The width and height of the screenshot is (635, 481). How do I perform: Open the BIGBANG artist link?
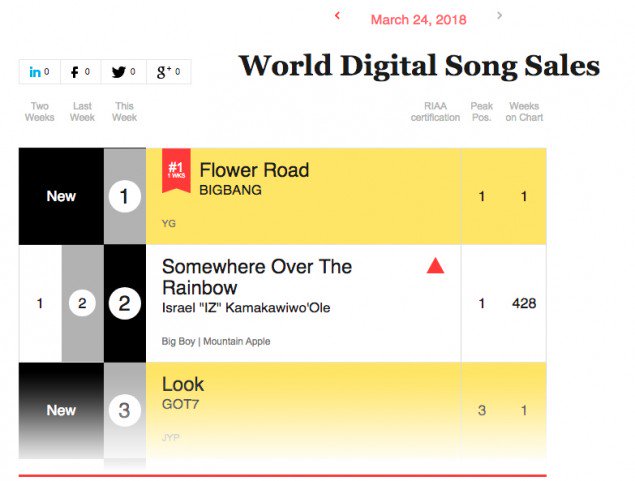230,189
